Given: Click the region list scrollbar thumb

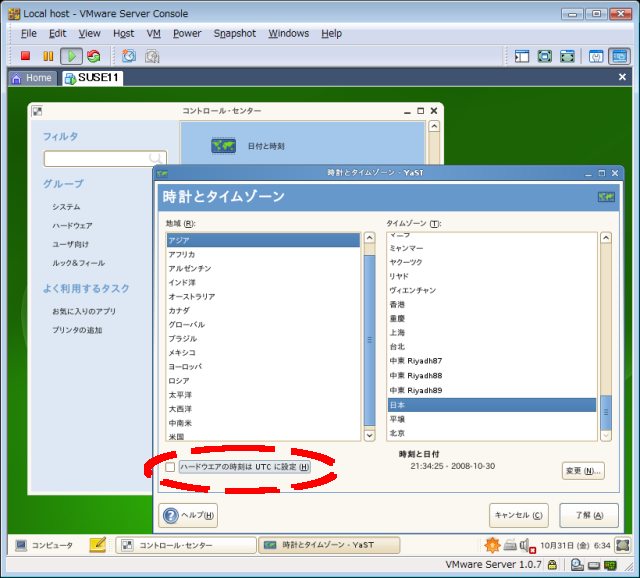Looking at the screenshot, I should (x=369, y=340).
